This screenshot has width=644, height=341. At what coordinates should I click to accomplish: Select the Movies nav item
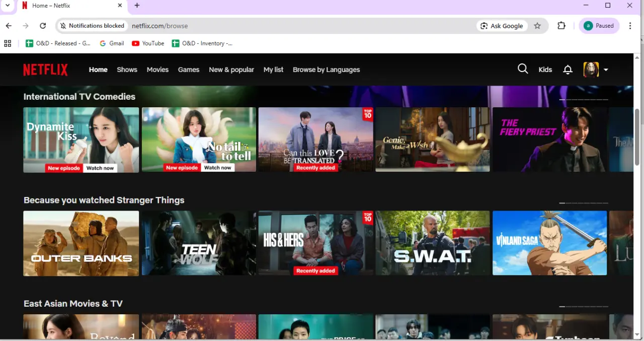[x=157, y=70]
